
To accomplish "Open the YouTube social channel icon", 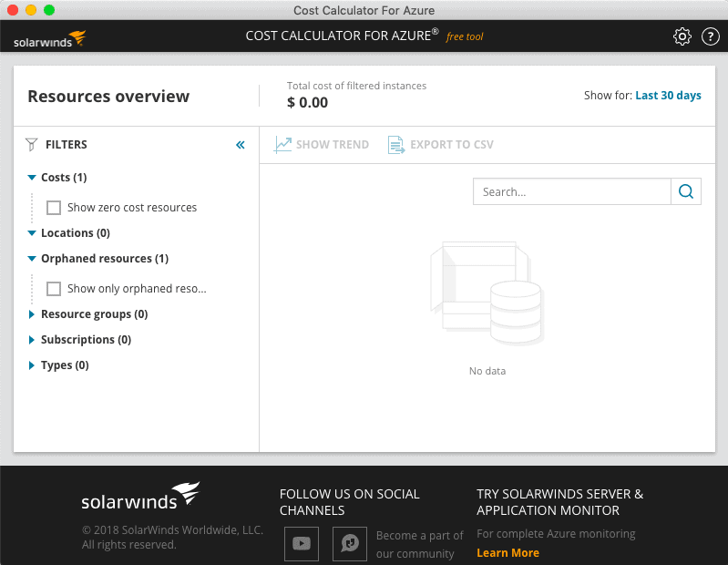I will click(302, 544).
